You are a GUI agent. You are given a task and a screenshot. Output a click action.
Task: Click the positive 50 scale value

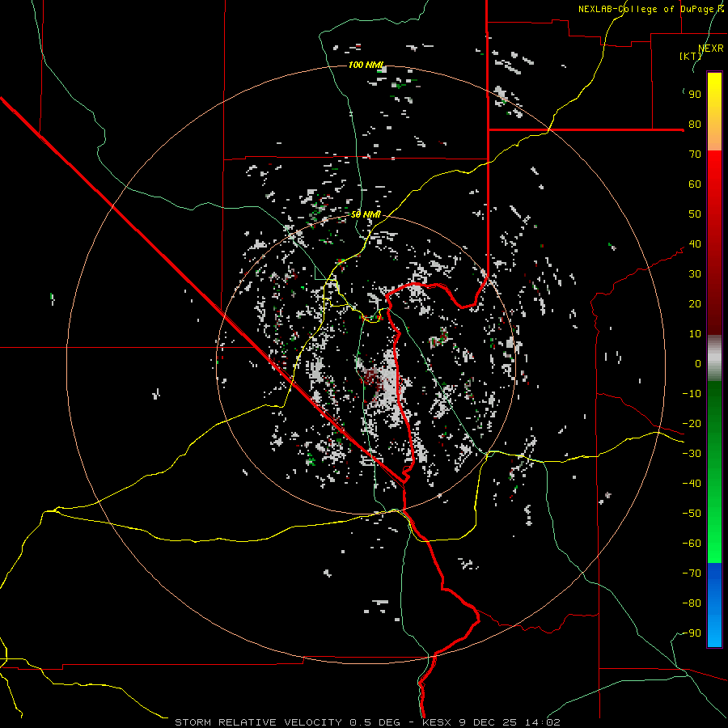pyautogui.click(x=695, y=214)
